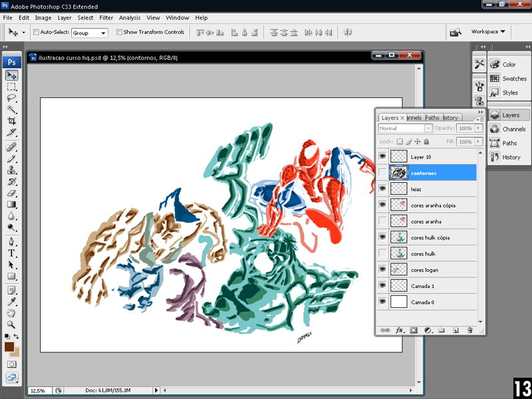
Task: Select the Crop tool
Action: (x=12, y=121)
